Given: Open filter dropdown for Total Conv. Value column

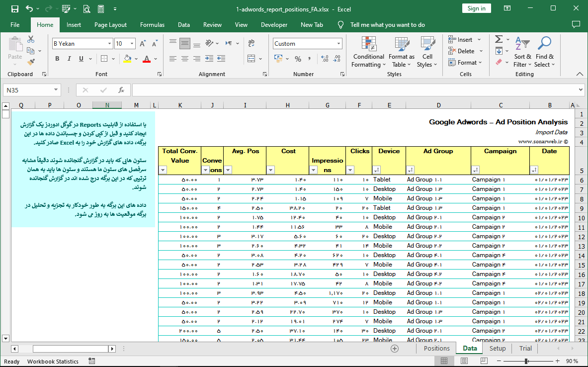Looking at the screenshot, I should click(x=163, y=170).
